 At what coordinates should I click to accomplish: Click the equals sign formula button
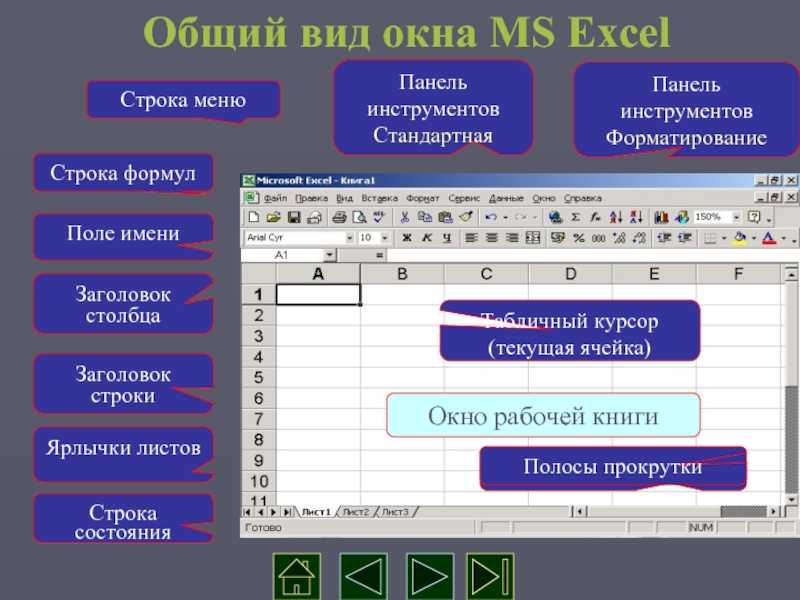(379, 255)
